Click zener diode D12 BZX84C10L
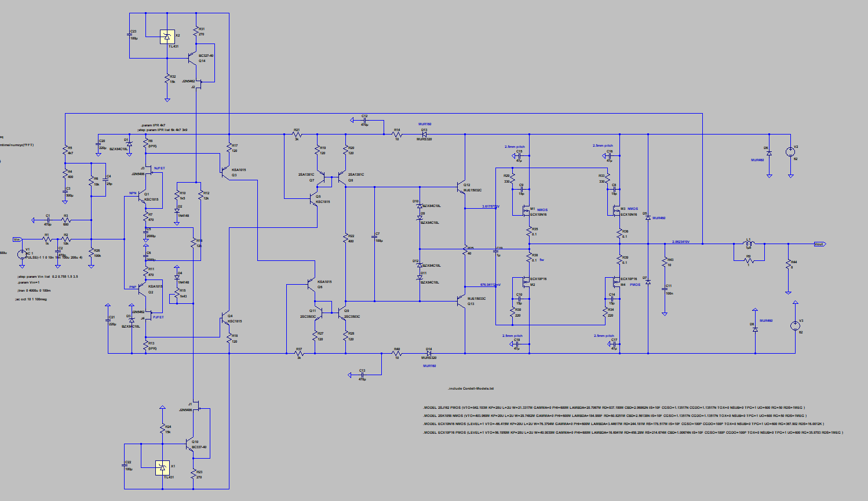 point(420,266)
